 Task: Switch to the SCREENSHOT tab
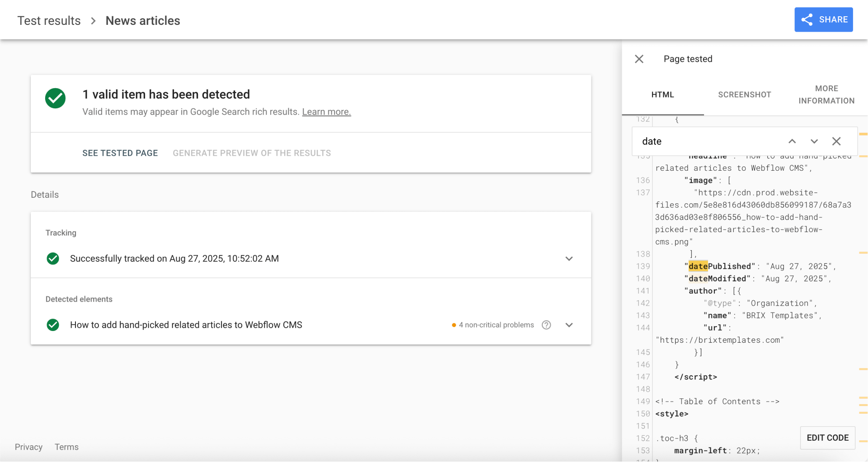(744, 94)
